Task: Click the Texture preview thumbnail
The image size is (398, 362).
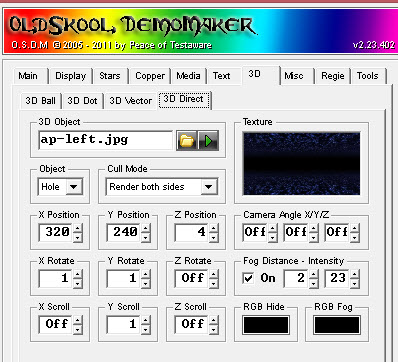Action: [301, 163]
